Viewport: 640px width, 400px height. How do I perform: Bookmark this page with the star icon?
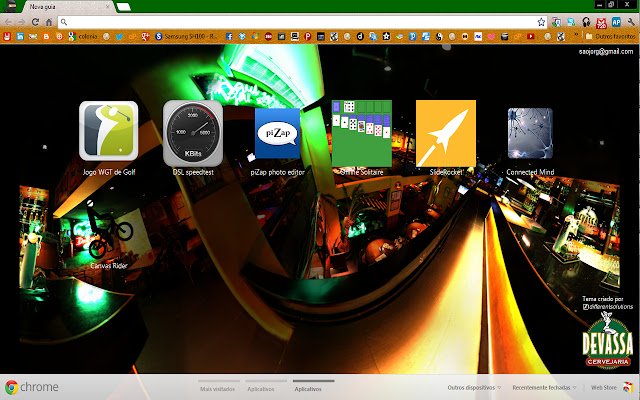point(541,22)
